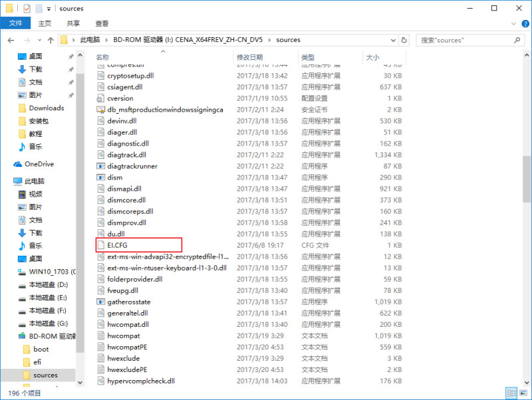Image resolution: width=532 pixels, height=400 pixels.
Task: Select hwexcludePE text document icon
Action: tap(101, 369)
